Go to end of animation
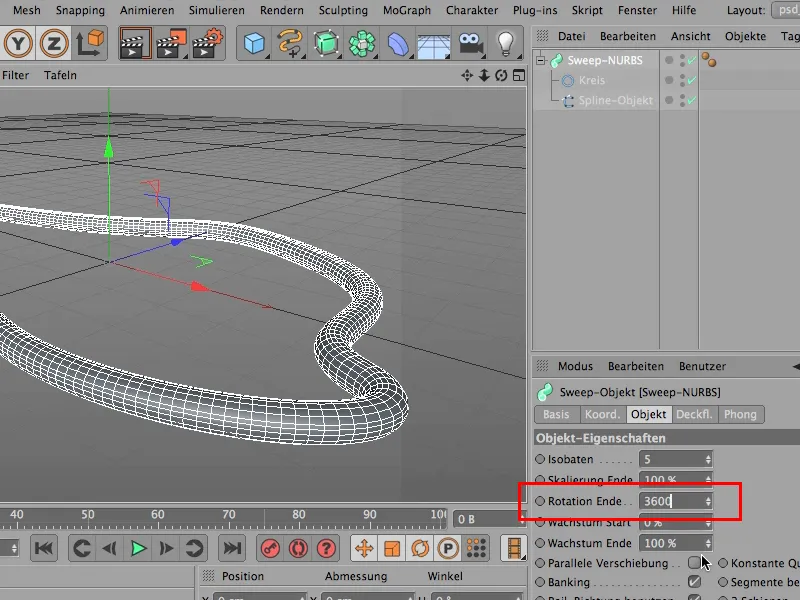Viewport: 800px width, 600px height. (232, 548)
